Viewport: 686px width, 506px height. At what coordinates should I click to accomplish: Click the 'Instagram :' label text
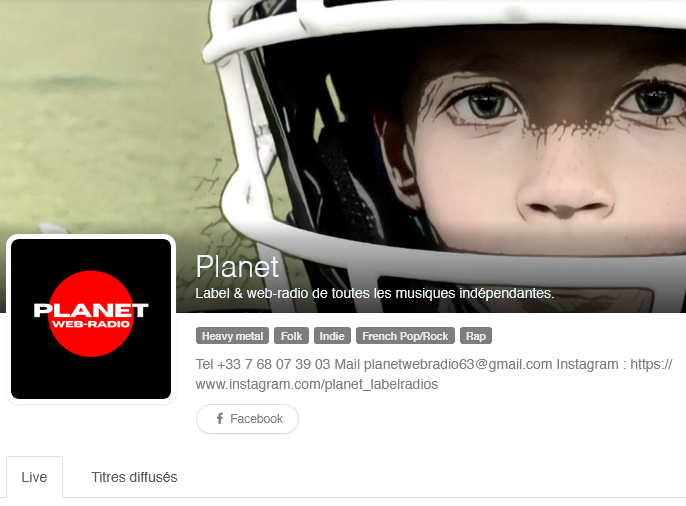(591, 364)
